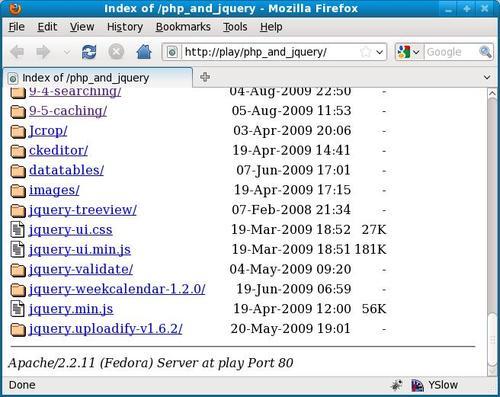Click the date 19-Mar-2009 18:52
The image size is (500, 397).
pyautogui.click(x=291, y=230)
